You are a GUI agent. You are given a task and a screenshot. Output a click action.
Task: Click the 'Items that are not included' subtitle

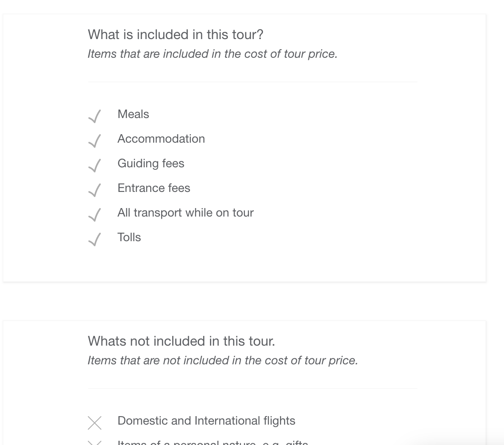pyautogui.click(x=223, y=361)
